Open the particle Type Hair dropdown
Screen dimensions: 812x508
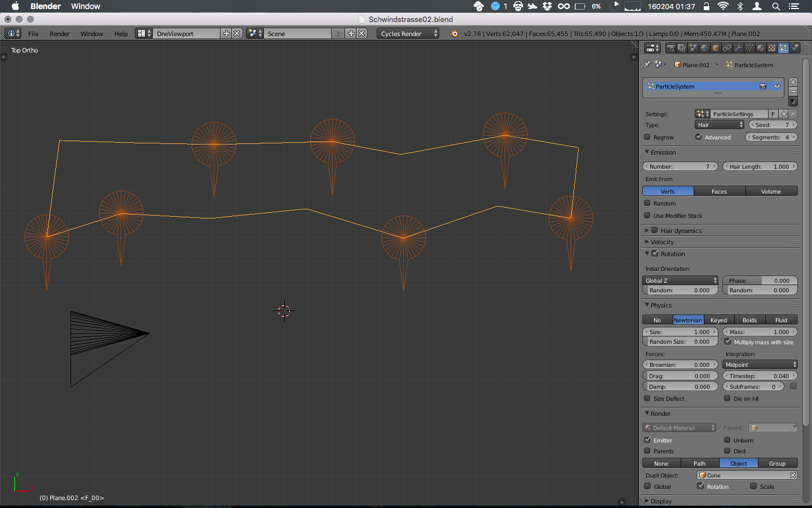720,125
